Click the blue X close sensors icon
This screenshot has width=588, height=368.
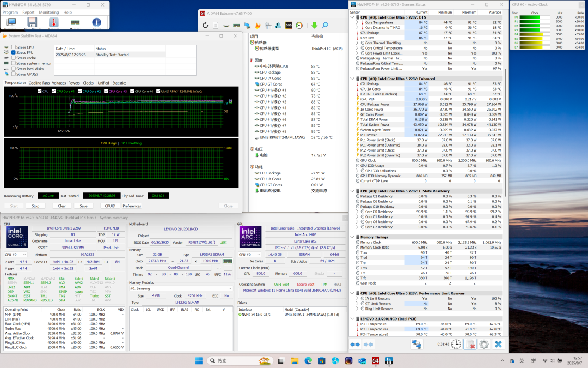pos(498,345)
